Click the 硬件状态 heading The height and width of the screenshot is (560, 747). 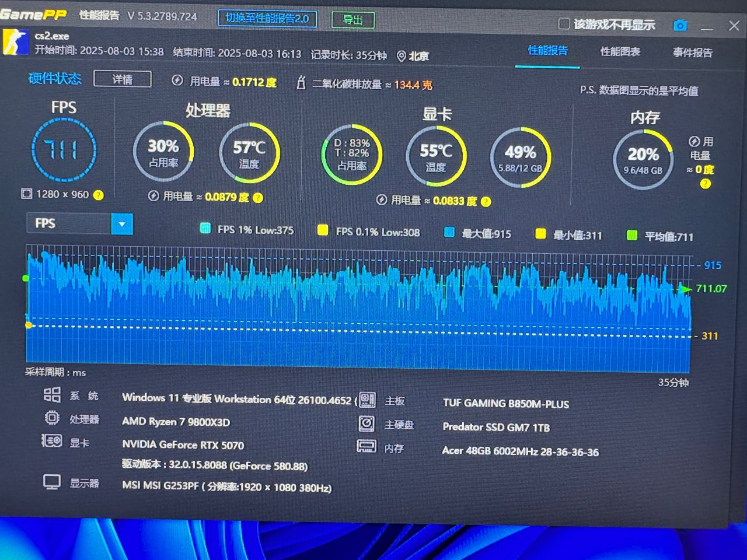(x=55, y=78)
